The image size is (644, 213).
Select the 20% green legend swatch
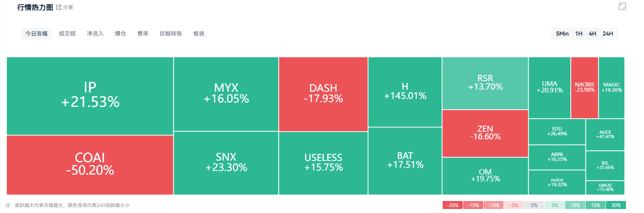point(616,205)
